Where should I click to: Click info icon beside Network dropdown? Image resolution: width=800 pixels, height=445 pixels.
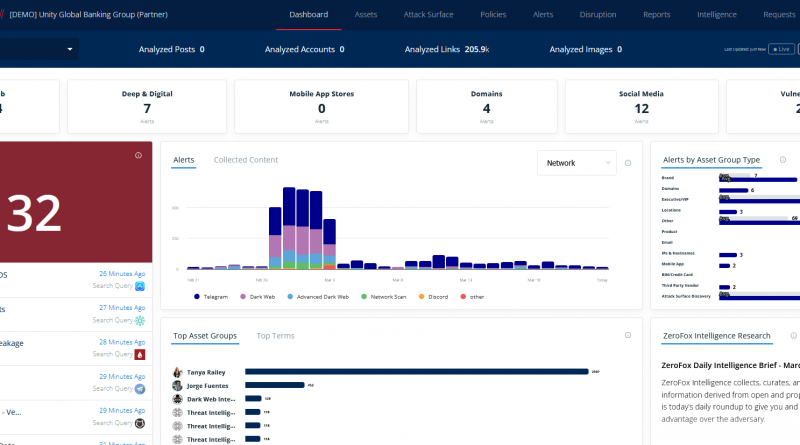click(628, 163)
